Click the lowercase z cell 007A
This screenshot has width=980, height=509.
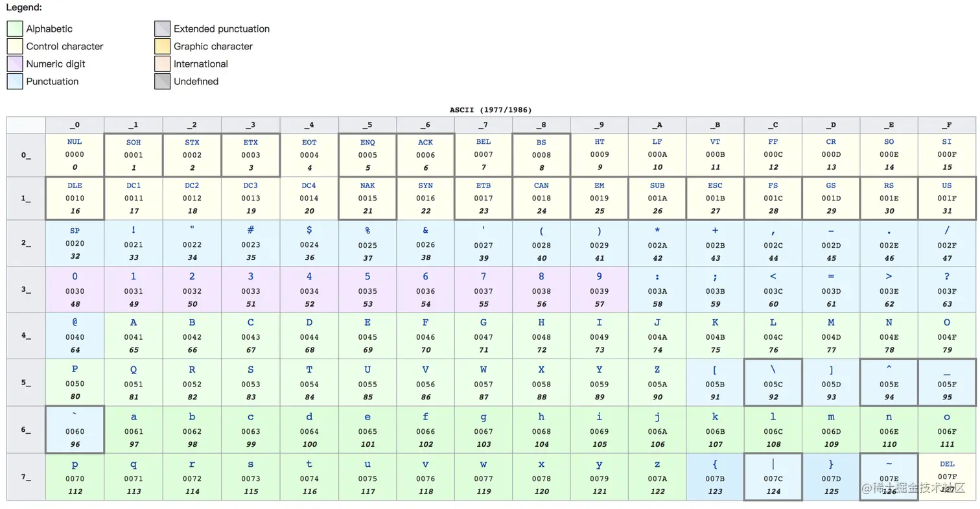pos(657,477)
